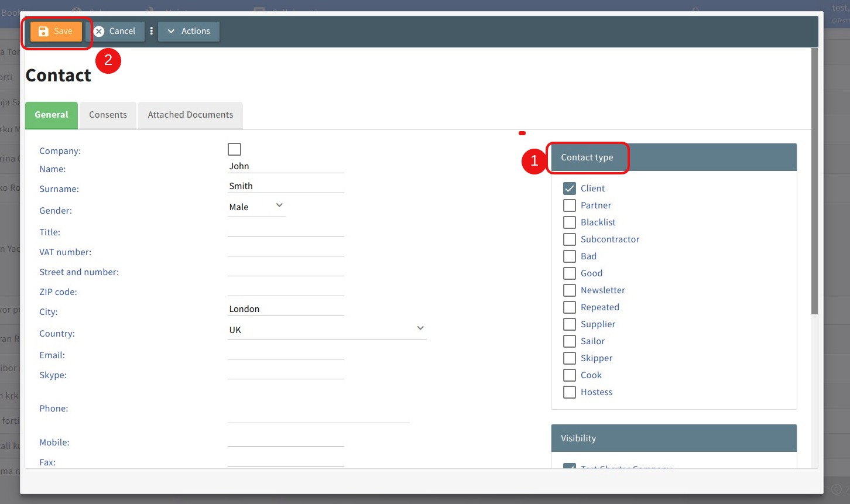Image resolution: width=850 pixels, height=504 pixels.
Task: Check the Bad contact type
Action: coord(570,256)
